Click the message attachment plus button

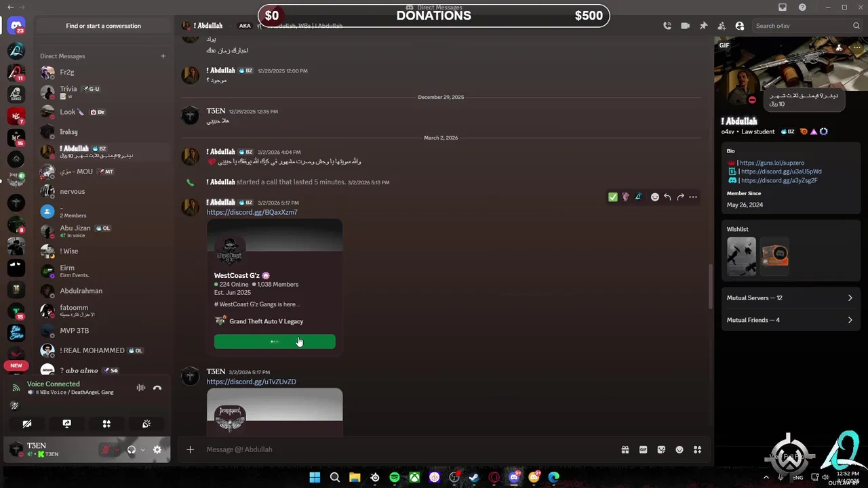(x=191, y=449)
